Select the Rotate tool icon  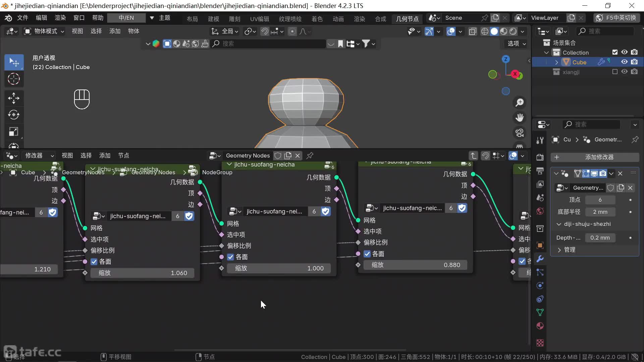14,115
